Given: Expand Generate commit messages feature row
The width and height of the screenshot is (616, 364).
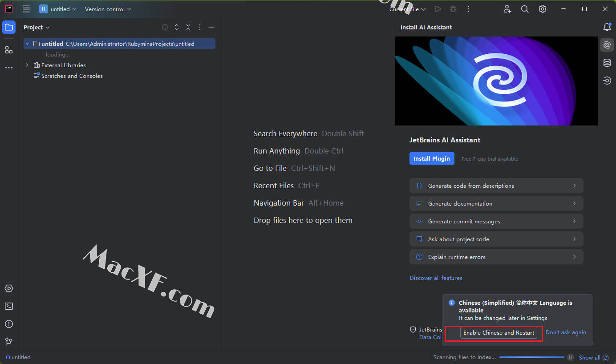Looking at the screenshot, I should click(496, 221).
